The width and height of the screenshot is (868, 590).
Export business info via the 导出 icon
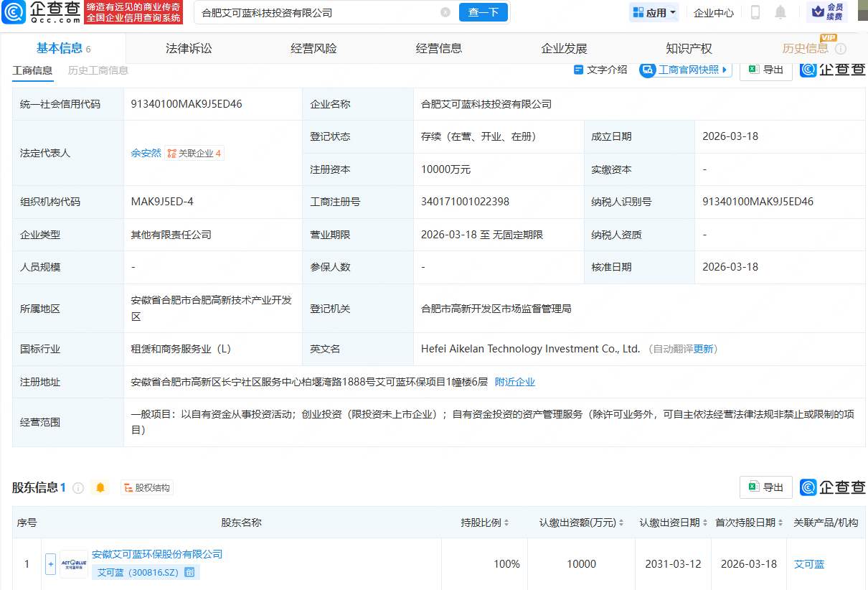(x=765, y=69)
